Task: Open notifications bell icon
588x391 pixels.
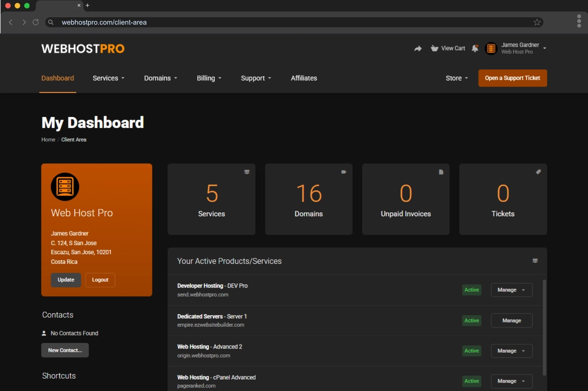Action: coord(475,48)
